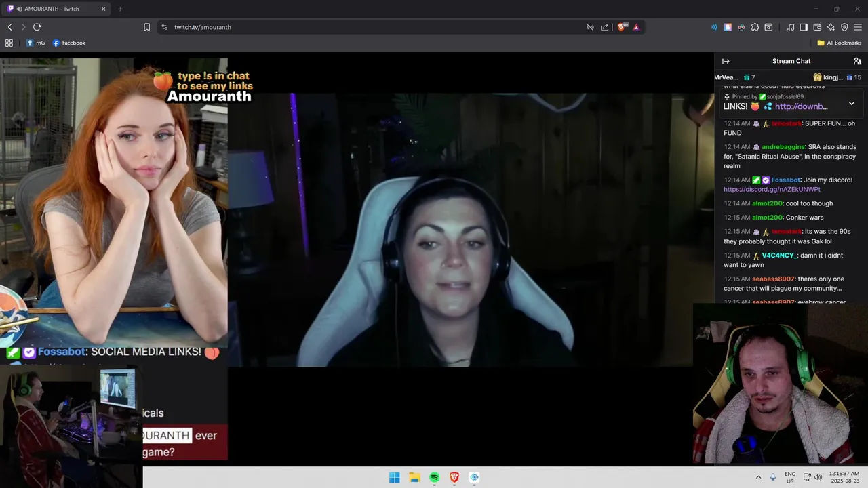Select the AMOURANTH - Twitch tab

(x=57, y=9)
